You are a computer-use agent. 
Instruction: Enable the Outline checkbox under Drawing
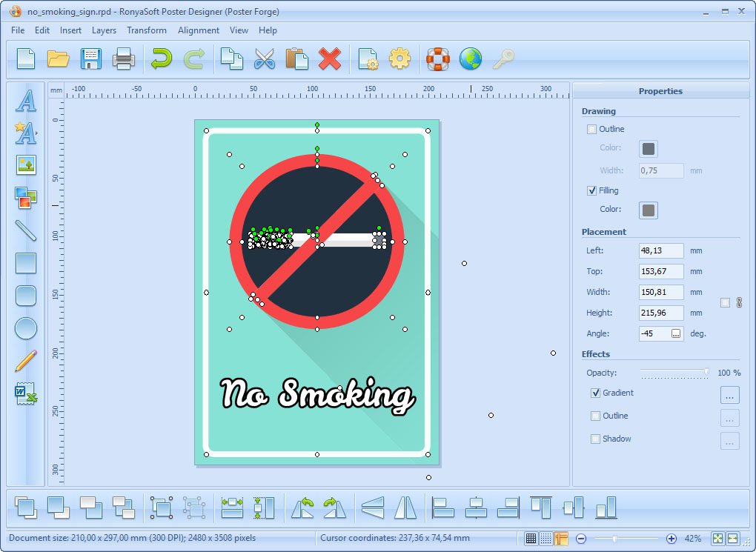tap(591, 129)
